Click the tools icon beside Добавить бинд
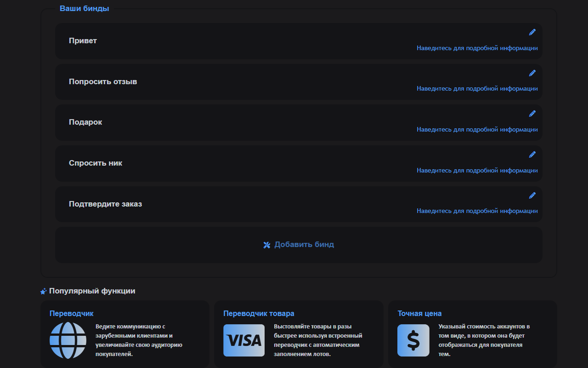 pos(267,245)
